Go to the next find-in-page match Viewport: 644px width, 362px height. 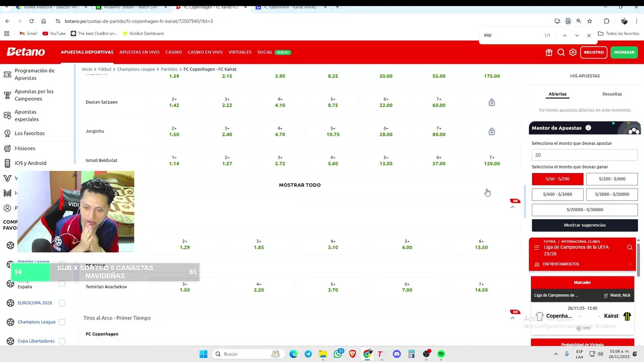pyautogui.click(x=577, y=36)
